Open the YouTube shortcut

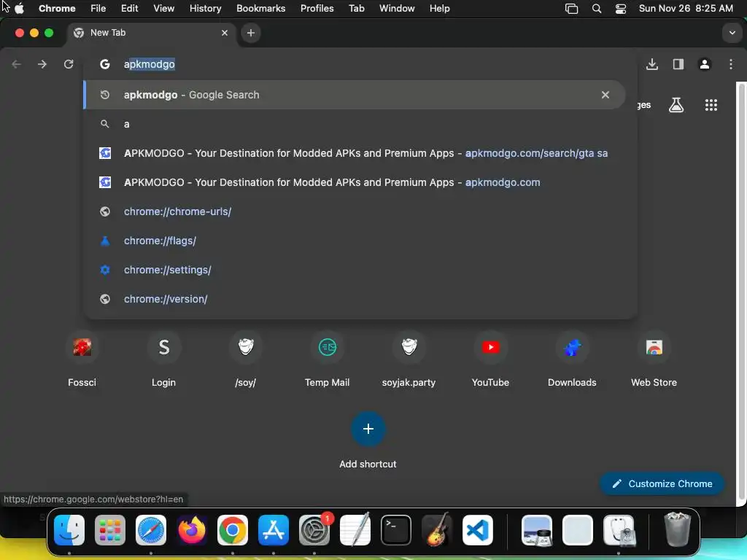point(491,358)
